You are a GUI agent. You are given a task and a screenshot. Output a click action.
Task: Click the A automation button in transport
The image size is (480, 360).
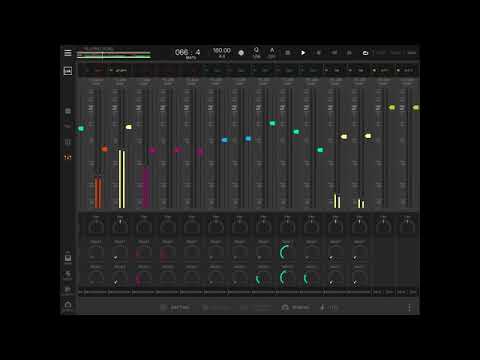272,52
